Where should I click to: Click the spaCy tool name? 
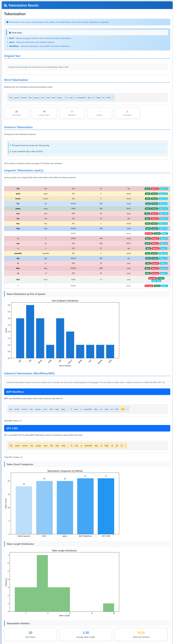click(12, 42)
